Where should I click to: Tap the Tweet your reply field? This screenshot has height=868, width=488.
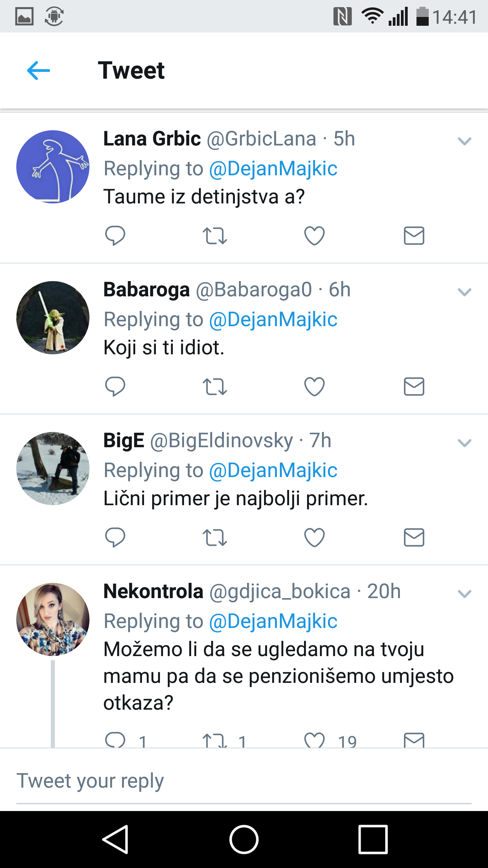coord(237,781)
